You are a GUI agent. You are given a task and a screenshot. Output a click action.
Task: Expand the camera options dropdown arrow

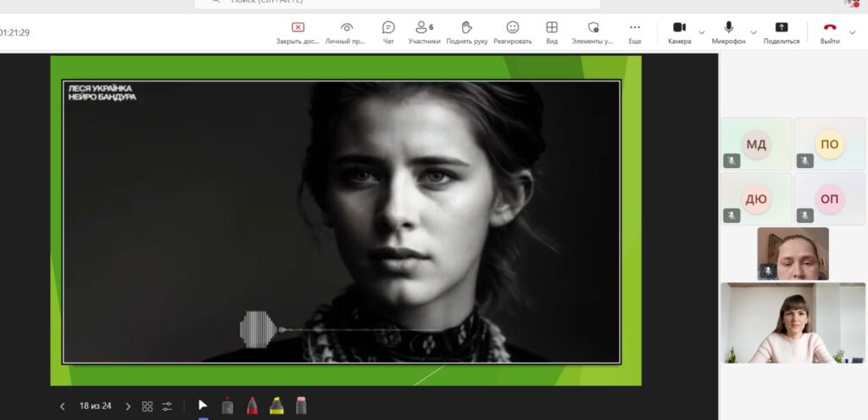(701, 32)
